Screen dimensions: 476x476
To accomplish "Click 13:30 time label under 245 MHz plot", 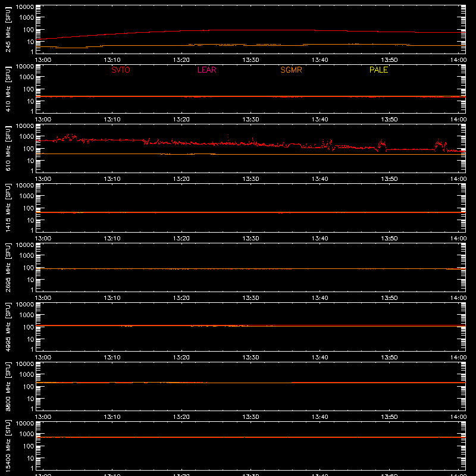I will pos(250,60).
